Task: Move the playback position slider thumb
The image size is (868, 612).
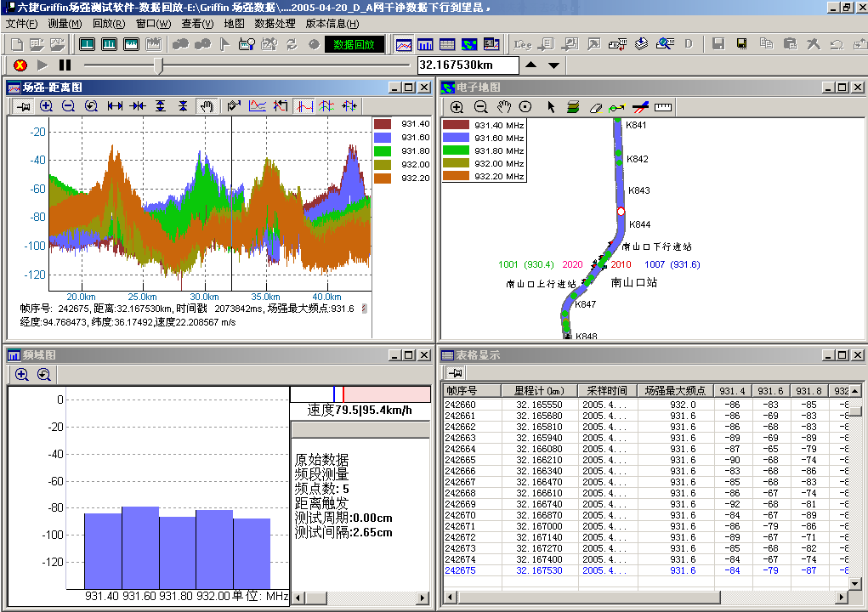Action: [160, 65]
